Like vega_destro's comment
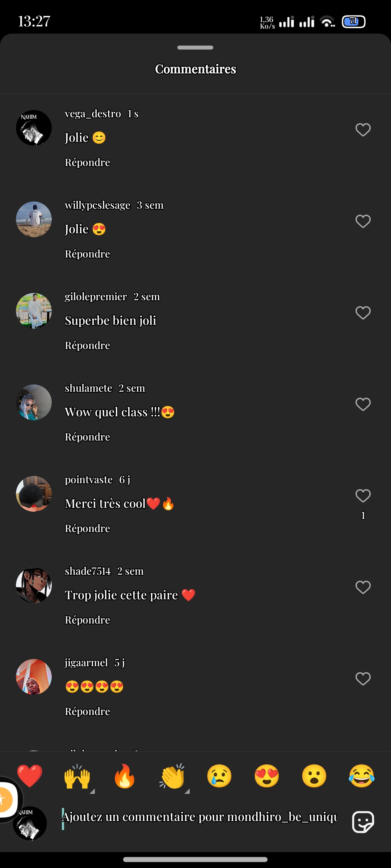Image resolution: width=391 pixels, height=868 pixels. [x=363, y=130]
